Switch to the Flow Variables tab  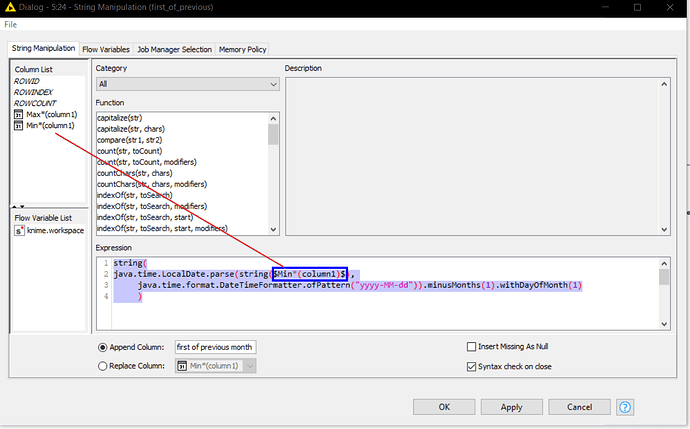(107, 49)
